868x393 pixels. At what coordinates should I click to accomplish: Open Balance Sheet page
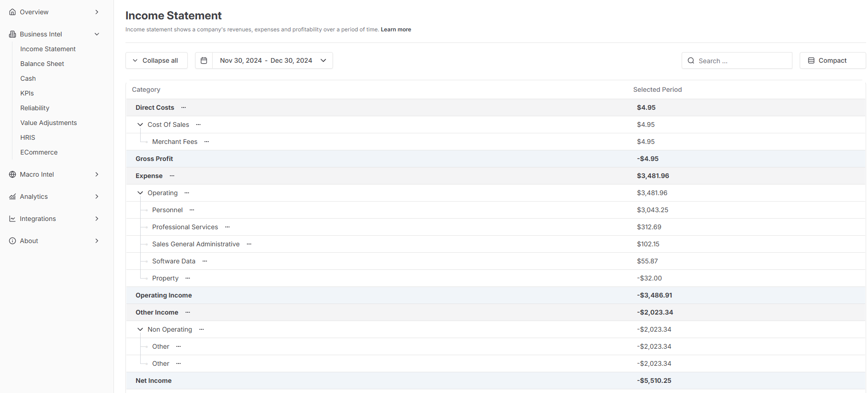(x=42, y=64)
